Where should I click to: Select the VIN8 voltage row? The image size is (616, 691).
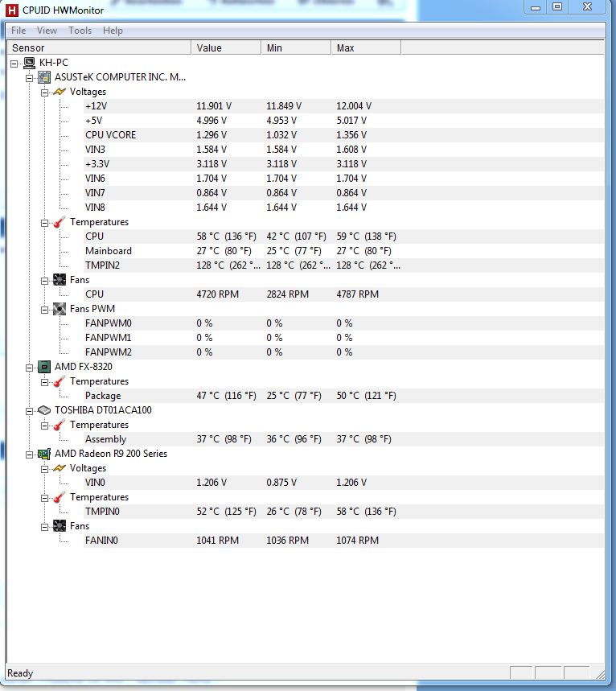343,208
